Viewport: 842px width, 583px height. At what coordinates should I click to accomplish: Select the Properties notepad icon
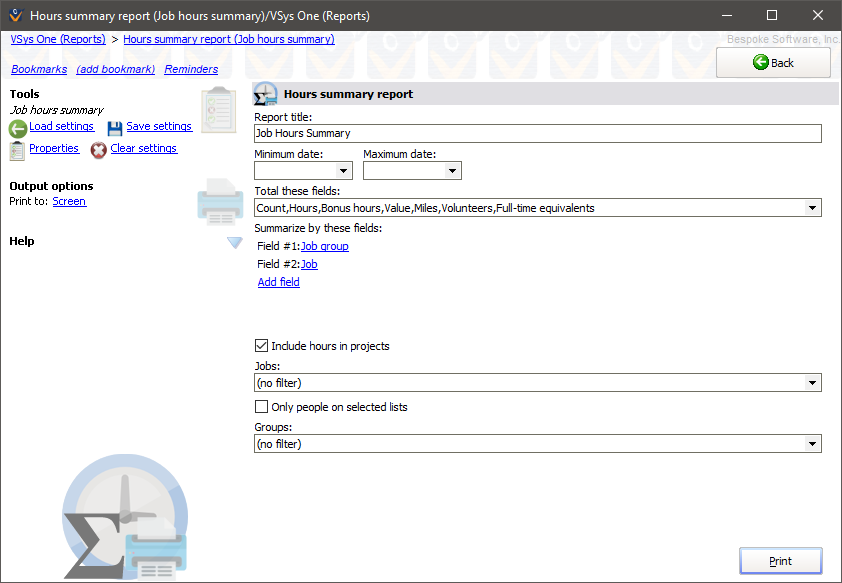pyautogui.click(x=17, y=148)
